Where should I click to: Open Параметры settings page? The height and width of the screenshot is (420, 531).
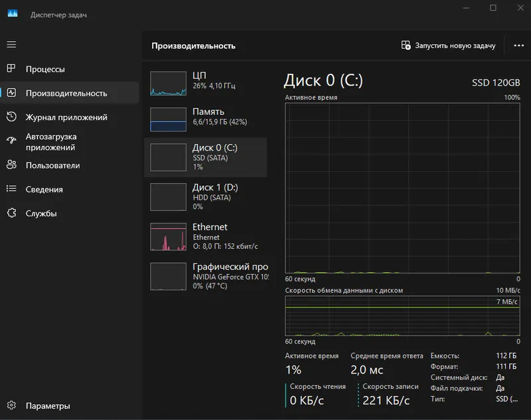(70, 405)
